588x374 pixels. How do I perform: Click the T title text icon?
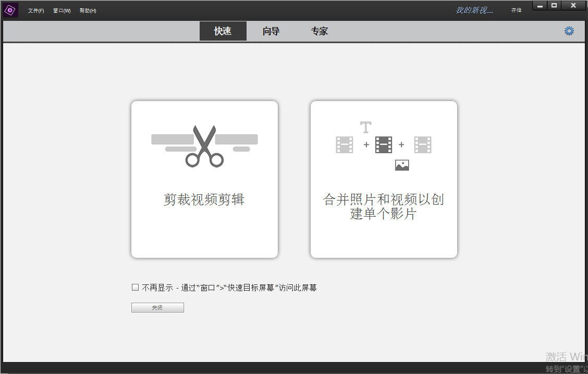point(366,127)
